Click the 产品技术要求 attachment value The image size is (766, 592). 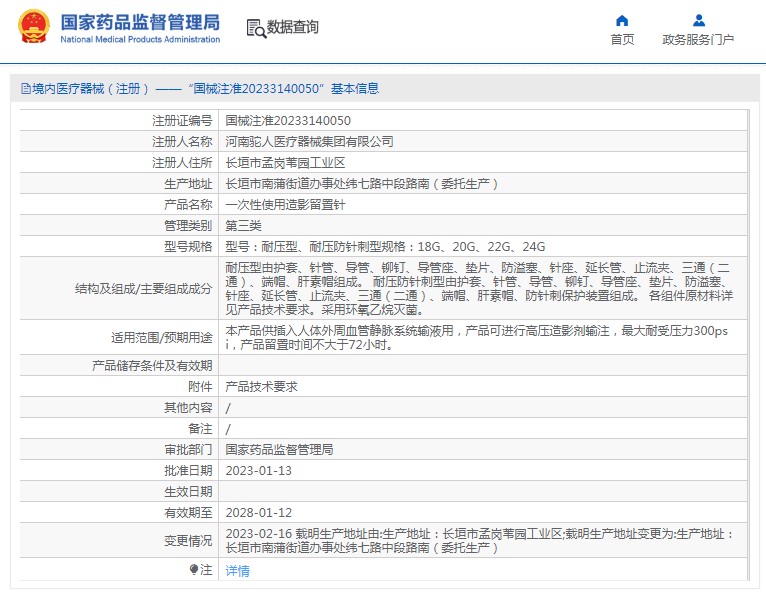pyautogui.click(x=261, y=387)
